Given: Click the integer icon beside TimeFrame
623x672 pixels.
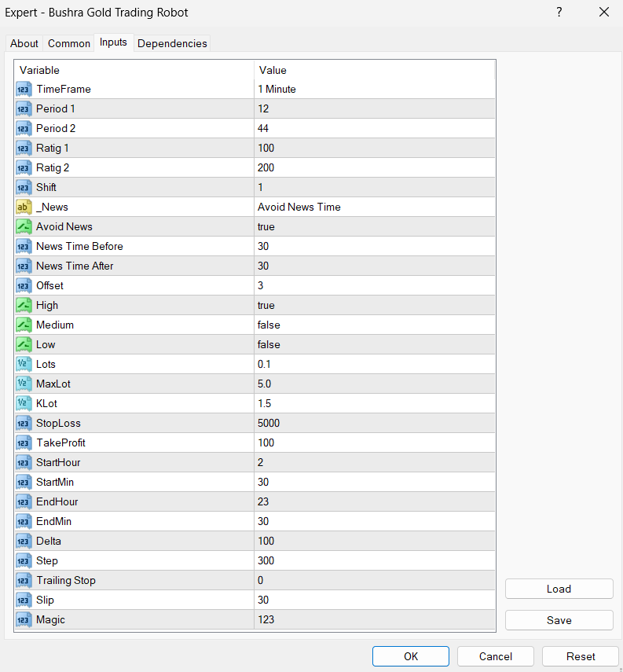Looking at the screenshot, I should coord(24,90).
